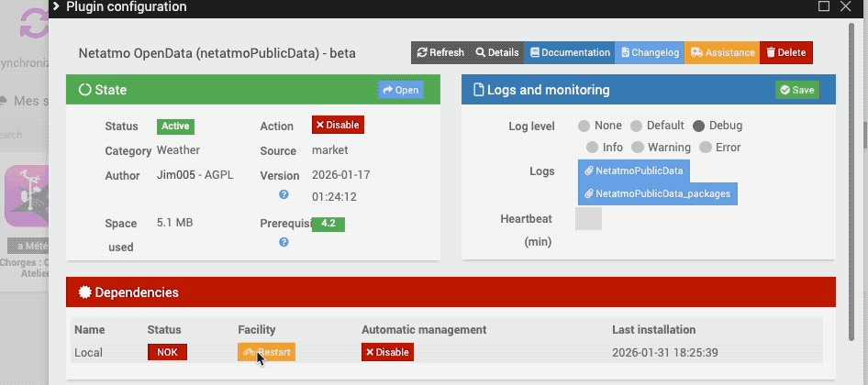Select Default log level

pyautogui.click(x=637, y=126)
